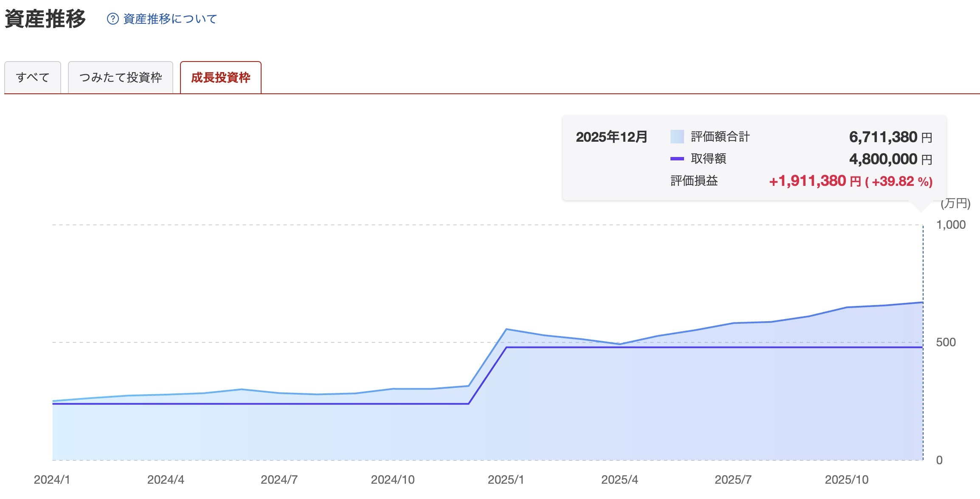The width and height of the screenshot is (980, 499).
Task: Click the 1,000 y-axis label
Action: coord(951,225)
